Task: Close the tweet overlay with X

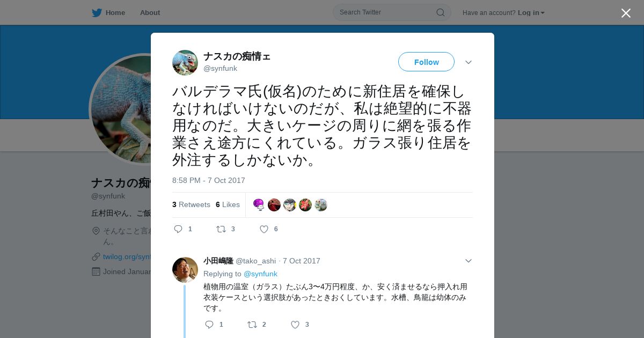Action: 626,13
